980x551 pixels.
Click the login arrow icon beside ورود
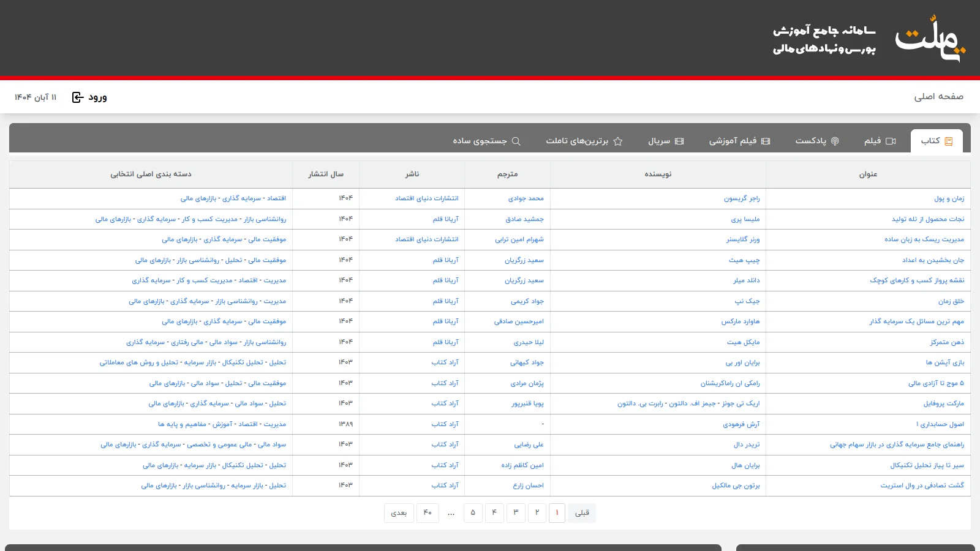point(78,97)
